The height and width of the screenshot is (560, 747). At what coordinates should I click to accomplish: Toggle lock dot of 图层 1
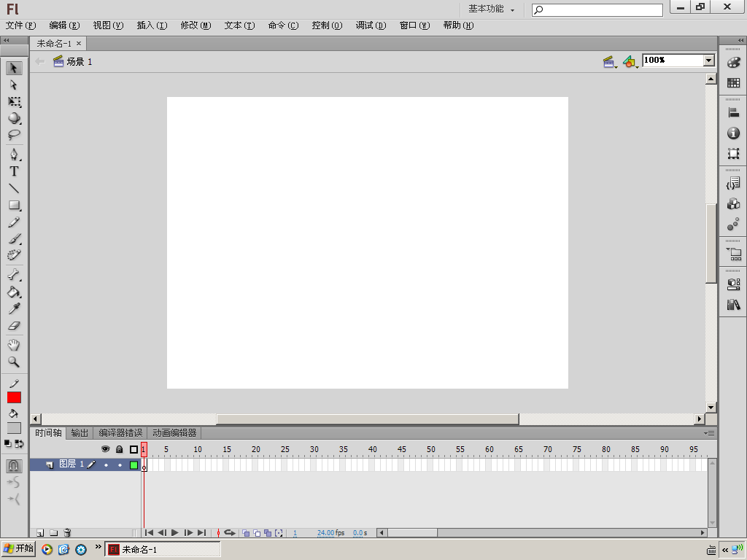(120, 465)
